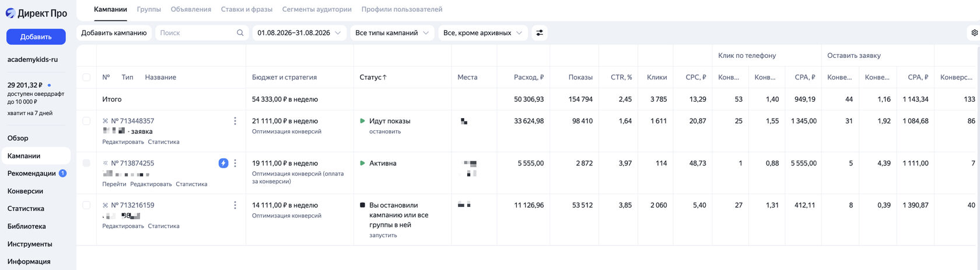The height and width of the screenshot is (270, 980).
Task: Toggle the select-all campaigns checkbox
Action: pos(86,77)
